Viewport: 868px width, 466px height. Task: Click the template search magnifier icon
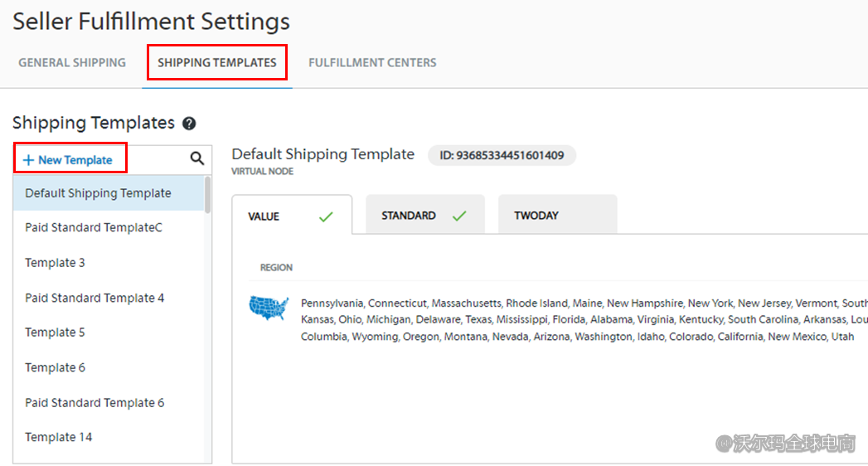point(197,159)
